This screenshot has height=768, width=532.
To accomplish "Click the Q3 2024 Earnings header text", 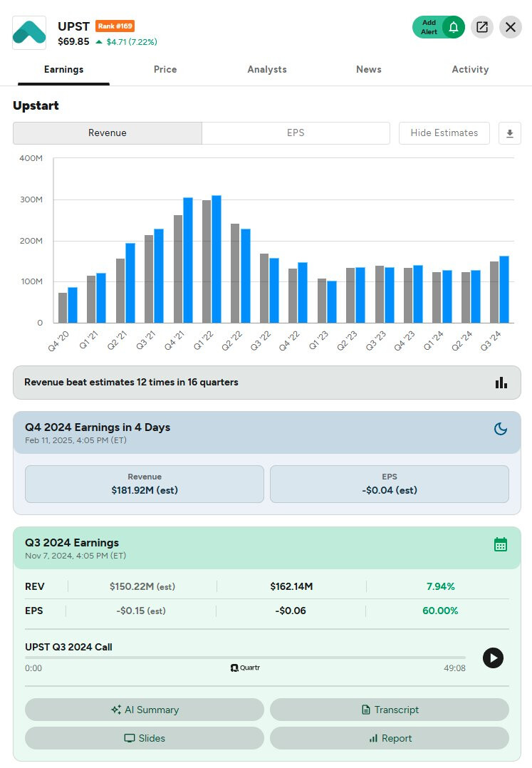I will 72,543.
